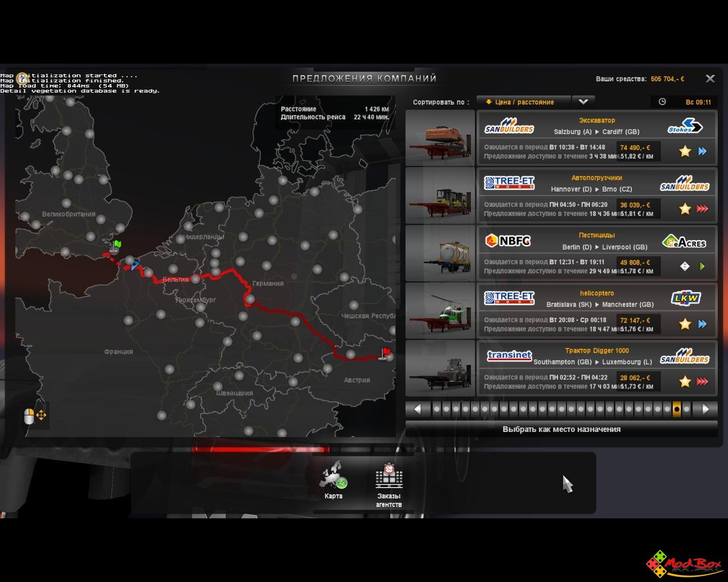Click the Экскаватор cargo title
This screenshot has width=728, height=582.
pyautogui.click(x=597, y=120)
